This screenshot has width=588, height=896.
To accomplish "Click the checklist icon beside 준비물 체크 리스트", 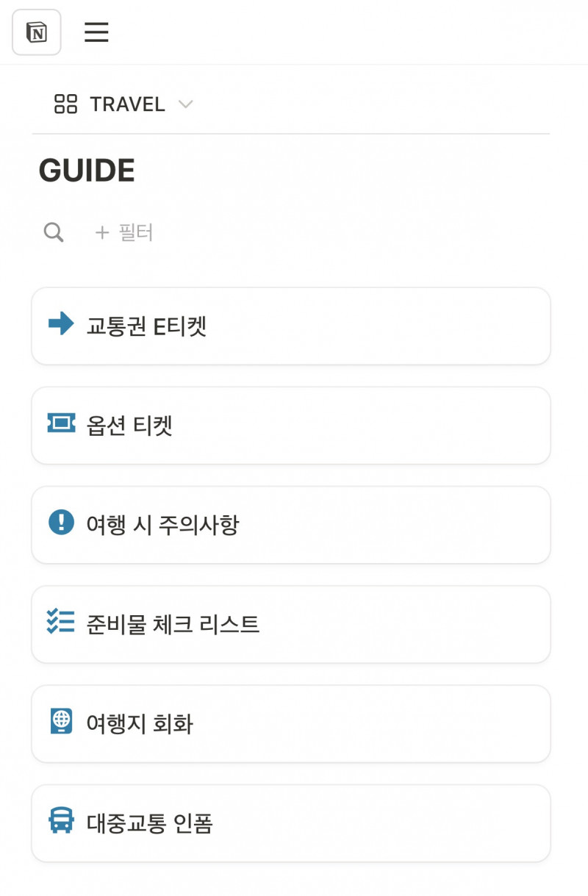I will tap(61, 622).
